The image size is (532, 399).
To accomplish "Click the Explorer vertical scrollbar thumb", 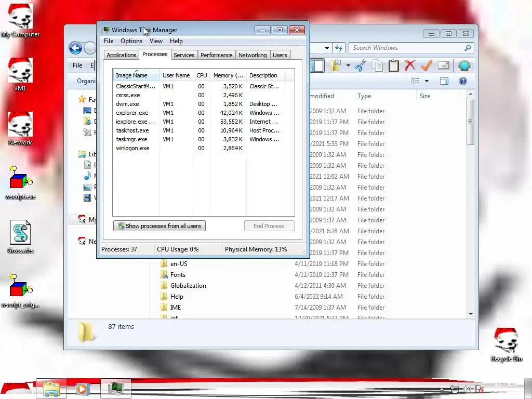I will click(x=470, y=122).
